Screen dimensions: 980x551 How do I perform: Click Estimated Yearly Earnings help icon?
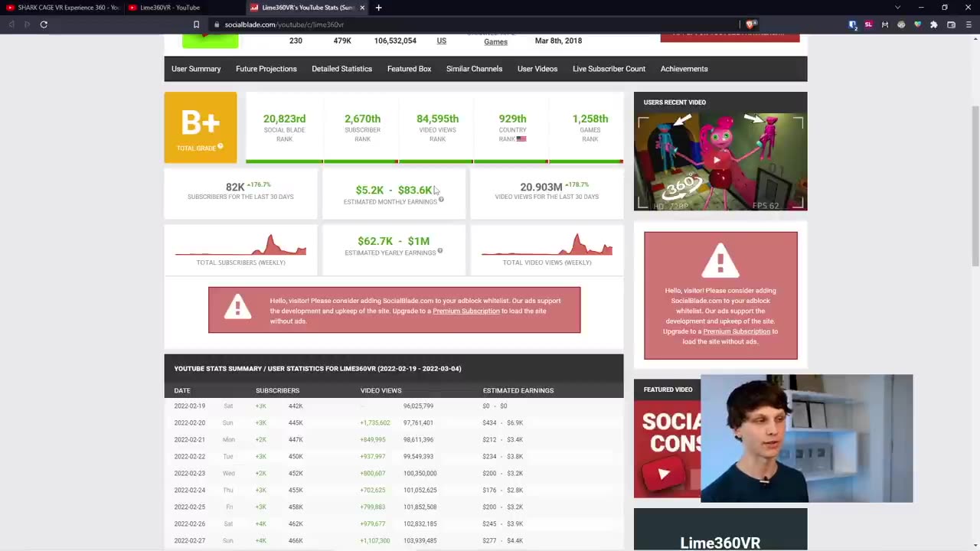pyautogui.click(x=439, y=251)
